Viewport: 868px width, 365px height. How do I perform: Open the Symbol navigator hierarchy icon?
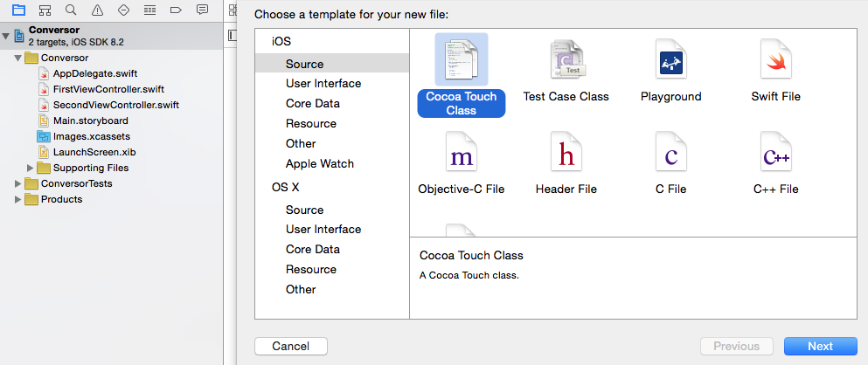(45, 10)
